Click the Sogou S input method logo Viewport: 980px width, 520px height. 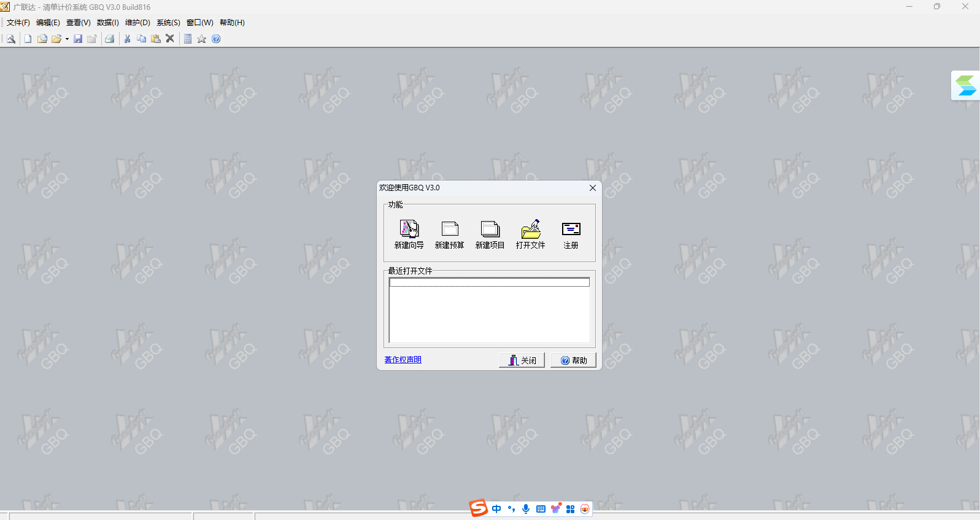(479, 508)
